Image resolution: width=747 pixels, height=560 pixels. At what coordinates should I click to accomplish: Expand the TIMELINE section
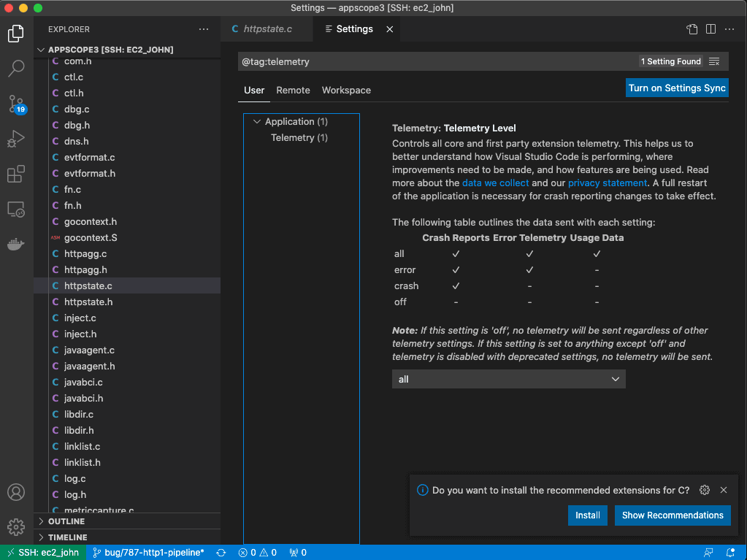tap(67, 537)
